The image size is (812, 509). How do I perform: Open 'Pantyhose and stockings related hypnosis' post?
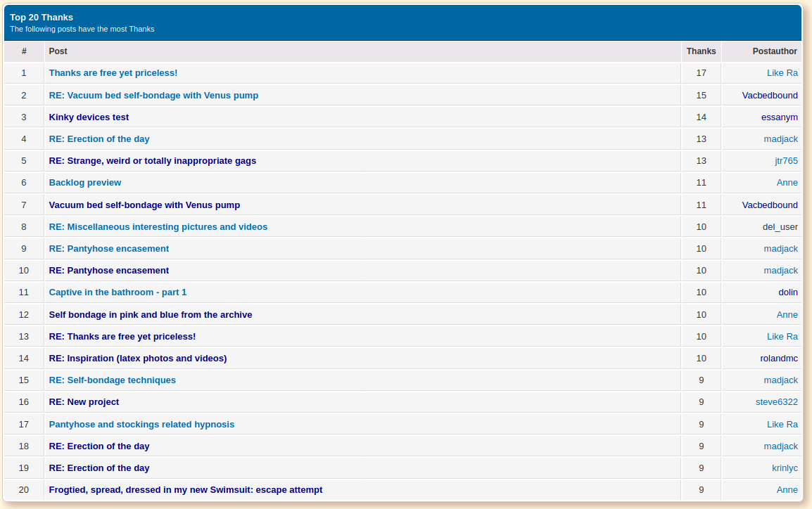[x=141, y=425]
